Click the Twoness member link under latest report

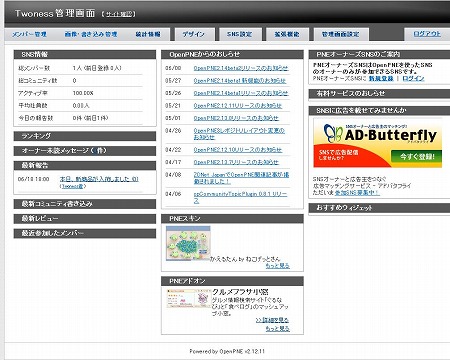point(72,186)
